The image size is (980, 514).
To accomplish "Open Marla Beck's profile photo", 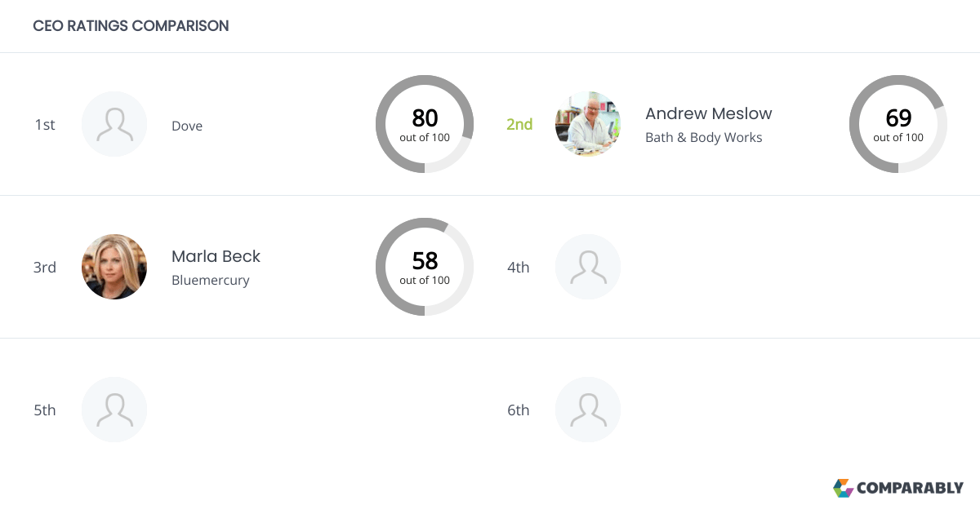I will (114, 267).
